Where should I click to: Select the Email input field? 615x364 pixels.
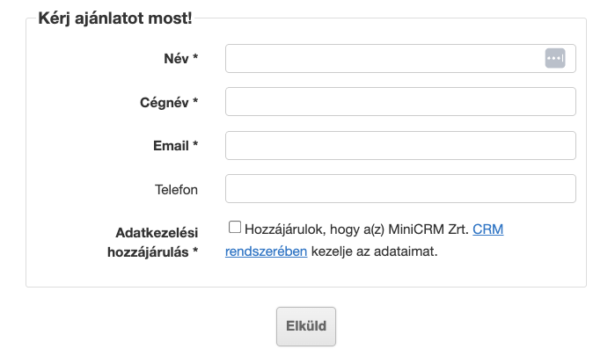400,145
